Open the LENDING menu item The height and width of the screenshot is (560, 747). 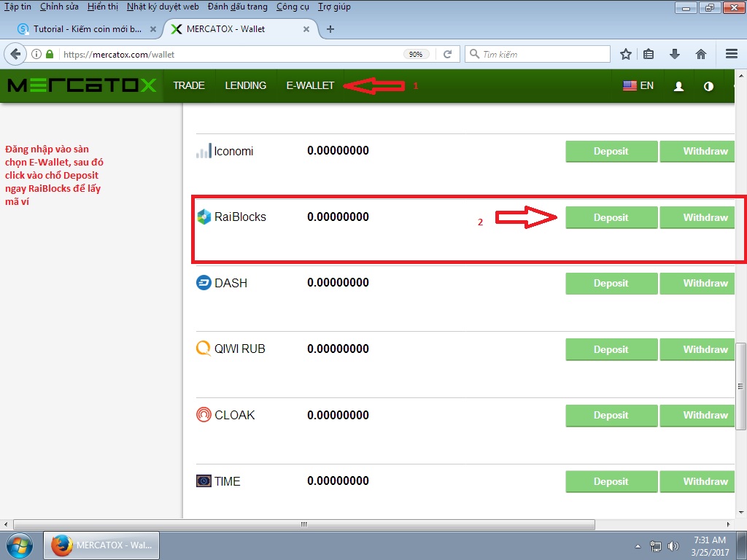(x=245, y=86)
